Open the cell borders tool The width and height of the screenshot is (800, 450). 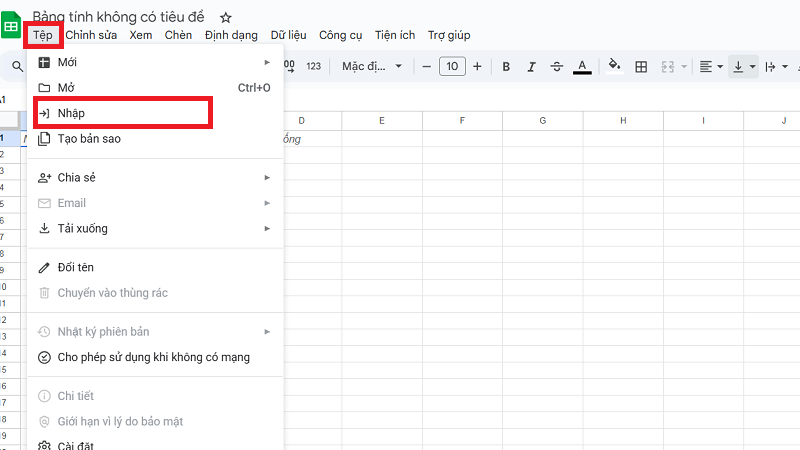click(641, 67)
